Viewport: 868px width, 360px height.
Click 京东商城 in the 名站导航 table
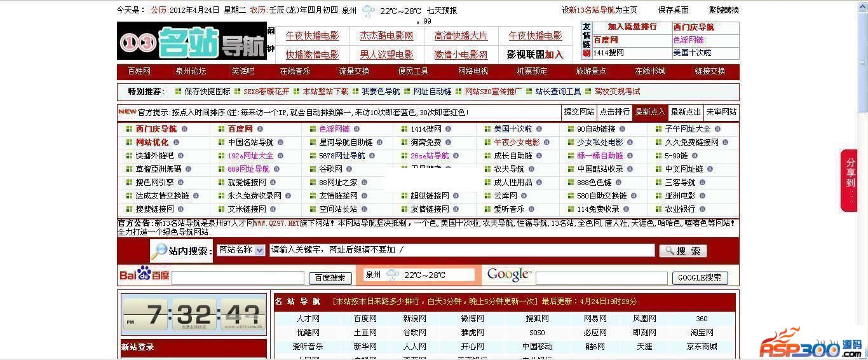pos(702,347)
